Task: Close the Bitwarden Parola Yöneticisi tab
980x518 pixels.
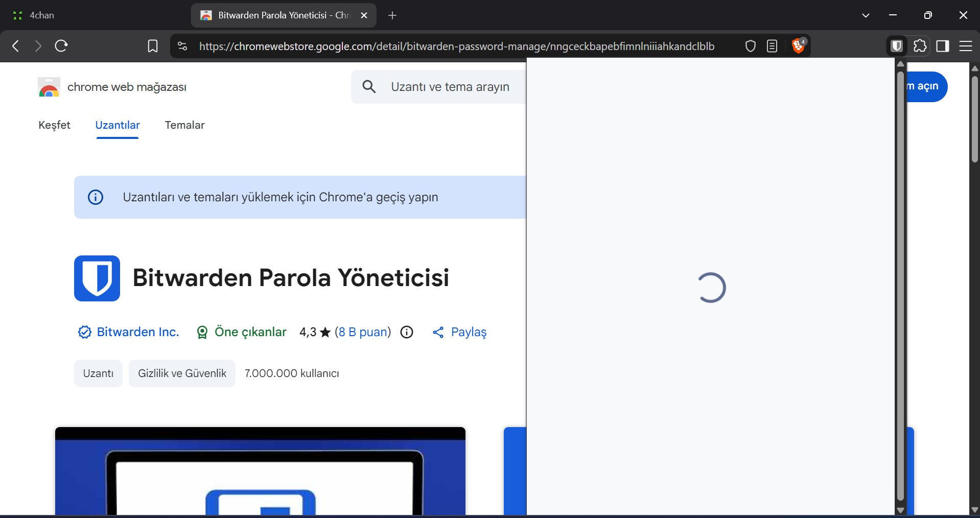Action: pos(364,15)
